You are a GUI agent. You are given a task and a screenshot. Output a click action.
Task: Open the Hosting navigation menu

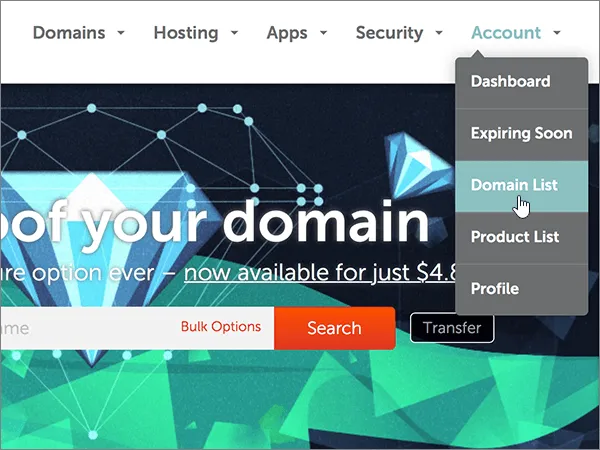point(186,33)
